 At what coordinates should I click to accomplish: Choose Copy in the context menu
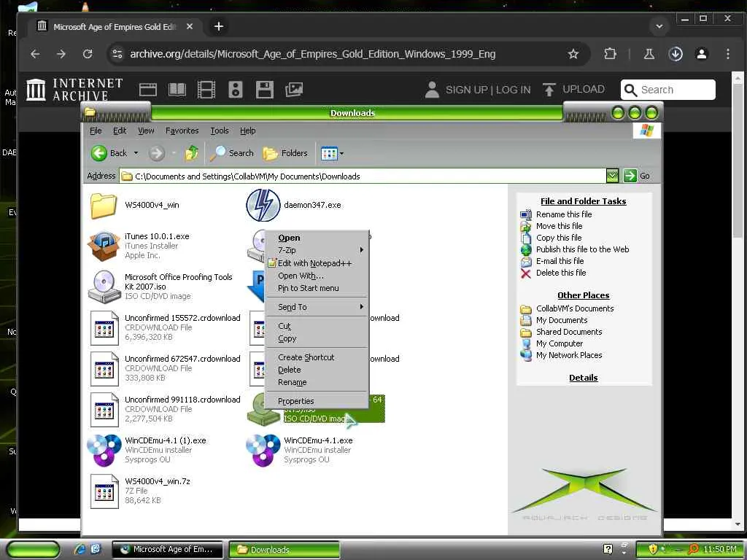[x=317, y=338]
